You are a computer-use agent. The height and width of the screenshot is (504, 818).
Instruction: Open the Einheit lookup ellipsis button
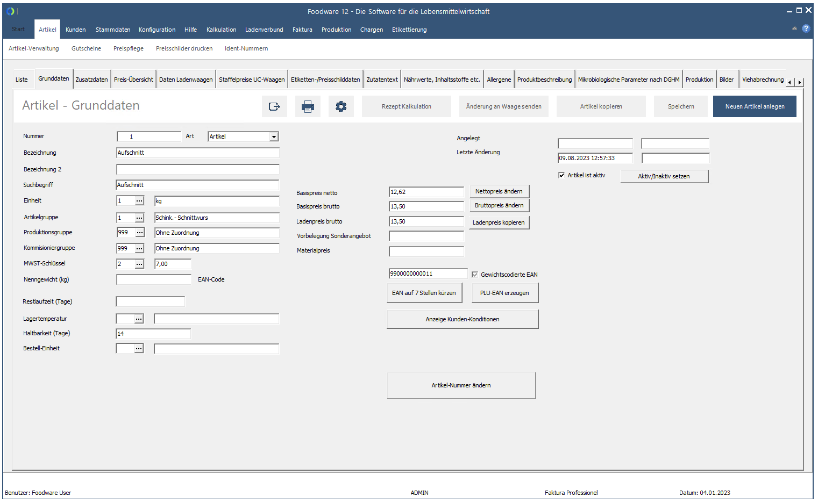coord(139,201)
